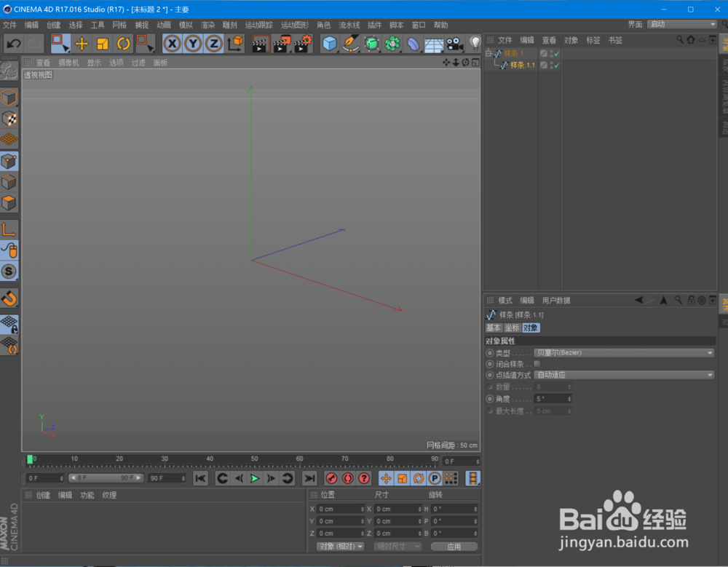Open the Floor environment objects icon
The image size is (728, 567).
coord(434,44)
